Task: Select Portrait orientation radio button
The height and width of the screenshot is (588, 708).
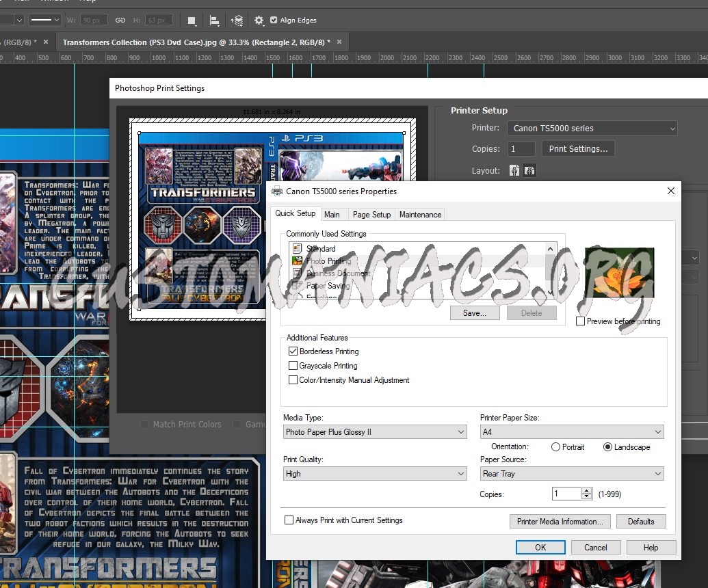Action: [555, 446]
